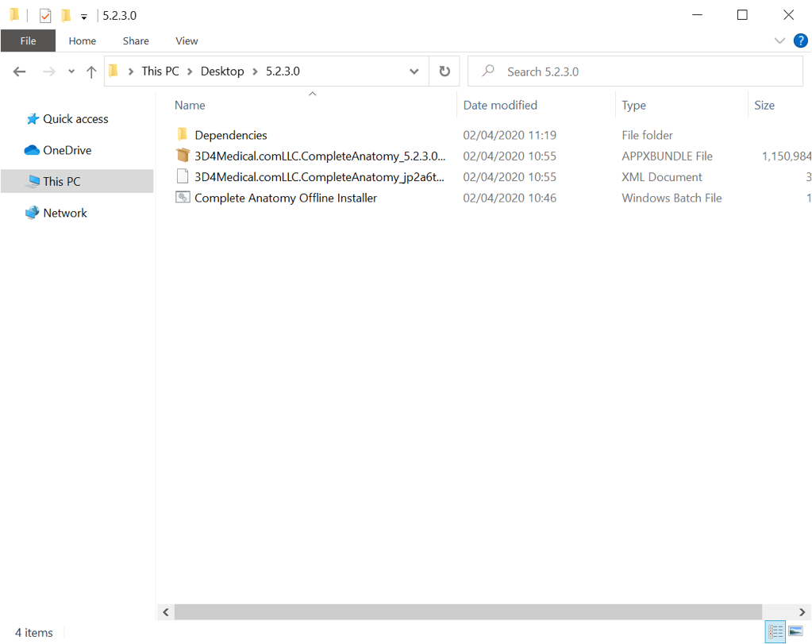The image size is (812, 644).
Task: Sort by the Type column header
Action: pos(634,105)
